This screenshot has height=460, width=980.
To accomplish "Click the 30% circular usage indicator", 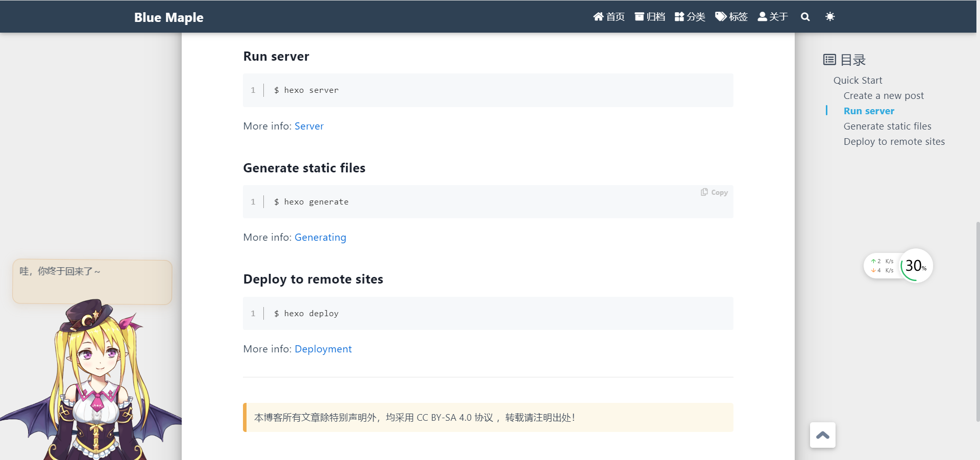I will [916, 266].
